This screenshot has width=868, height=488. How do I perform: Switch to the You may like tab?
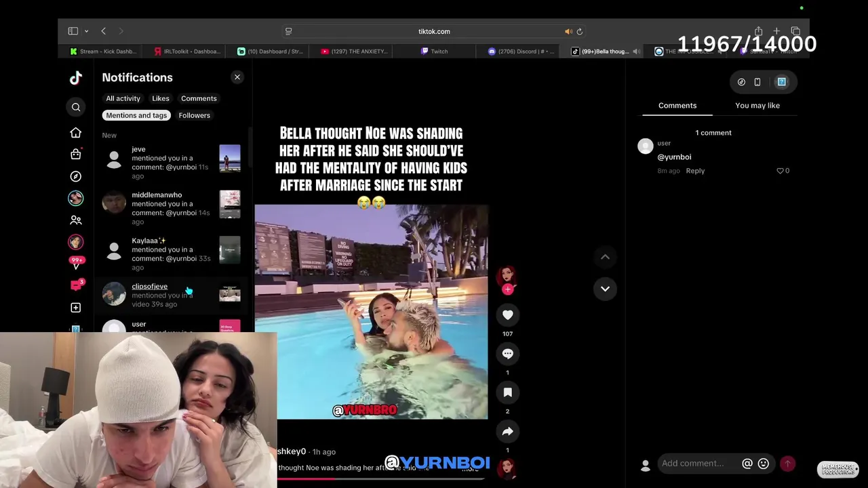coord(757,106)
